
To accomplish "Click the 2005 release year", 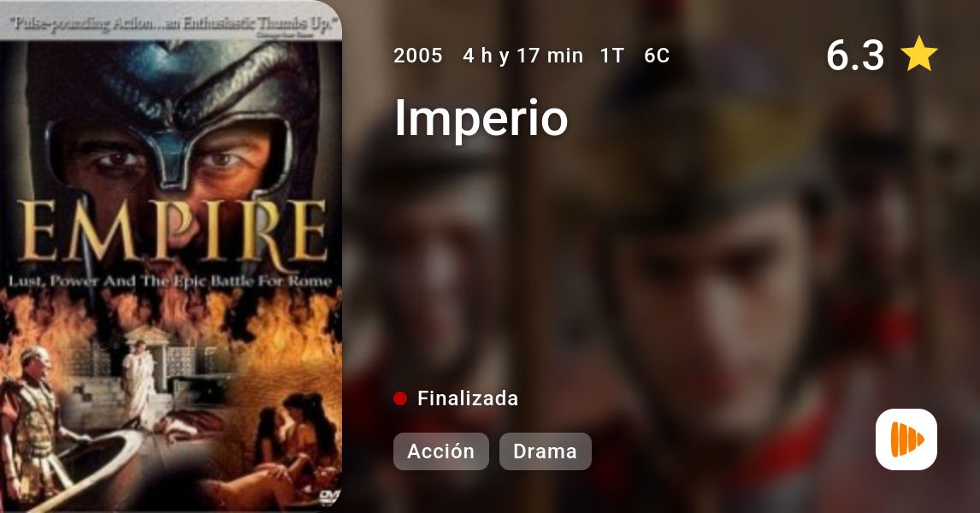I will (x=417, y=56).
